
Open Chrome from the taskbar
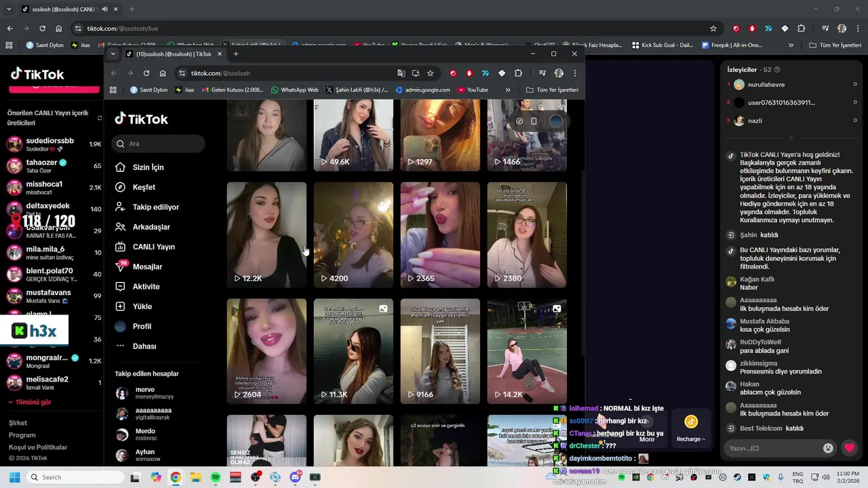coord(176,477)
